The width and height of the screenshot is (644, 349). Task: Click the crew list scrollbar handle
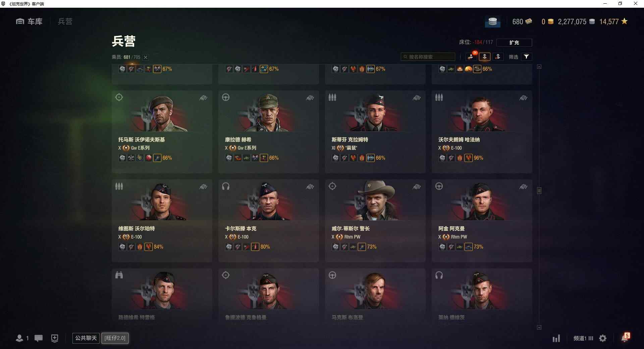[x=539, y=191]
